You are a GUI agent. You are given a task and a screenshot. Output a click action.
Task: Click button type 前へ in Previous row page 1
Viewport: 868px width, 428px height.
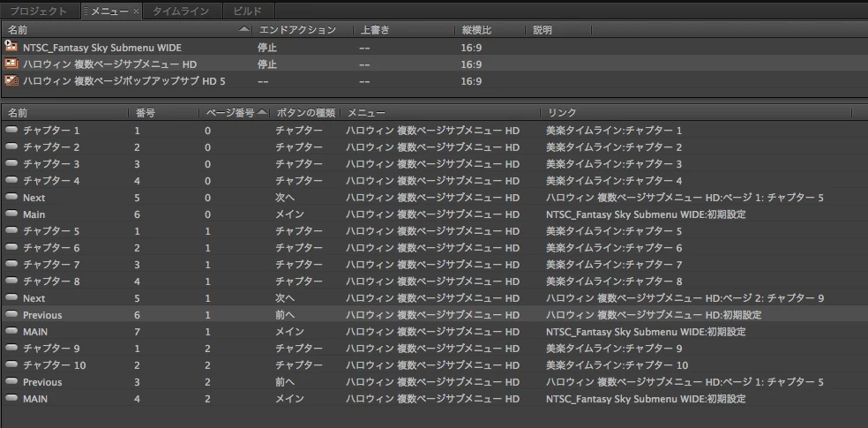pyautogui.click(x=285, y=315)
